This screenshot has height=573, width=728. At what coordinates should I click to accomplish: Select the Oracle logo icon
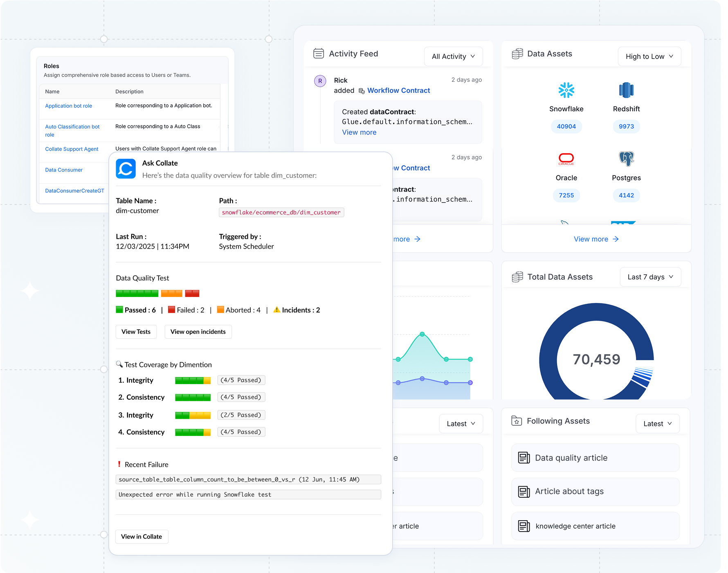coord(566,159)
